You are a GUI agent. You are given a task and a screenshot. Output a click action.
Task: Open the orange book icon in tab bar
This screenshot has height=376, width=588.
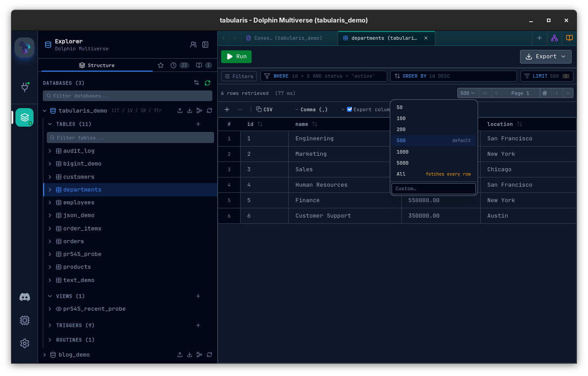(569, 38)
